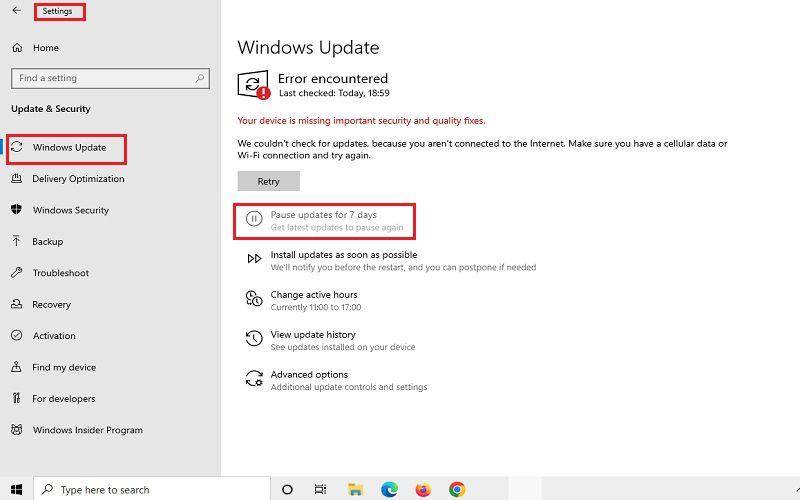Click Pause updates for 7 days
Image resolution: width=800 pixels, height=500 pixels.
pos(323,215)
